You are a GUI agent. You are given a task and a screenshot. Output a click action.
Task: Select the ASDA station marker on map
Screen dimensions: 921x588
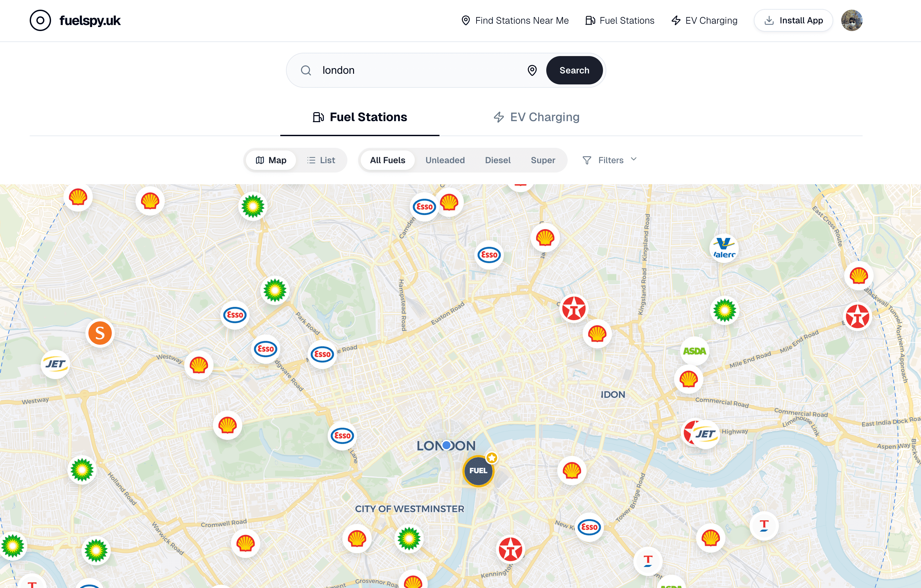click(x=694, y=351)
